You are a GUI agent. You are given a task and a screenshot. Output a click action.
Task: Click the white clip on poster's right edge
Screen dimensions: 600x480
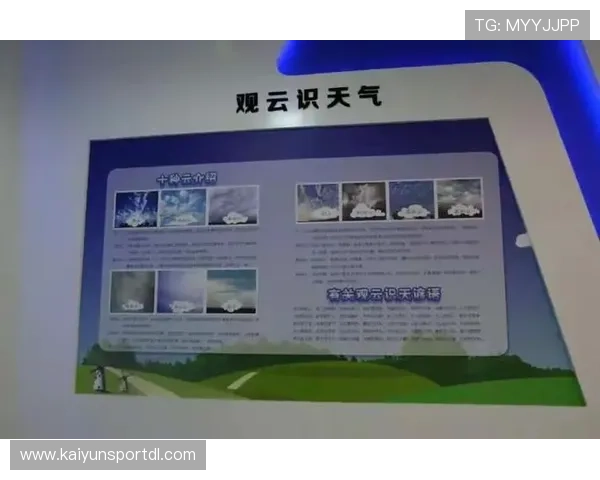pyautogui.click(x=520, y=239)
